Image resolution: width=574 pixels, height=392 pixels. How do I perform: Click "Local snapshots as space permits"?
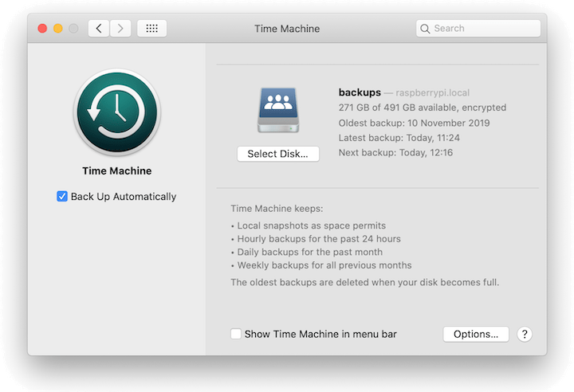312,225
